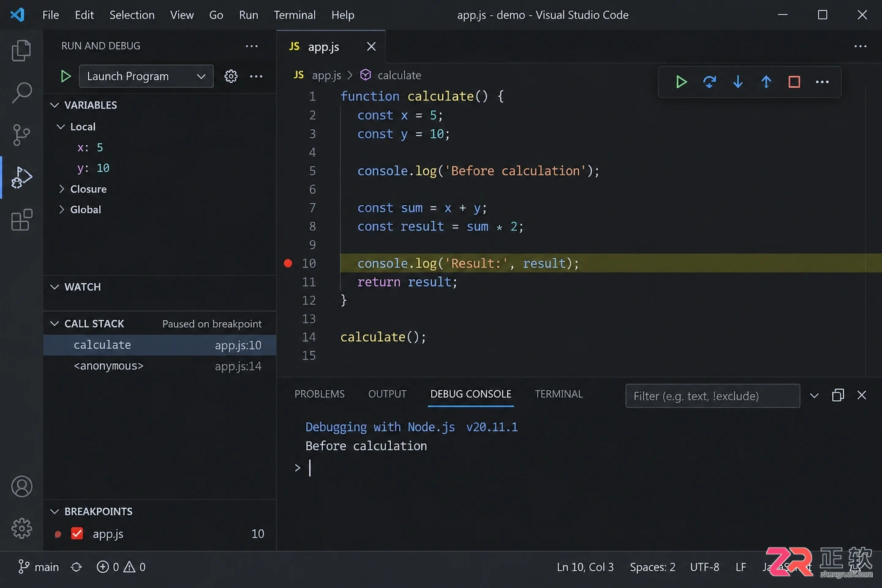Click the UTF-8 encoding status item
The width and height of the screenshot is (882, 588).
coord(705,567)
